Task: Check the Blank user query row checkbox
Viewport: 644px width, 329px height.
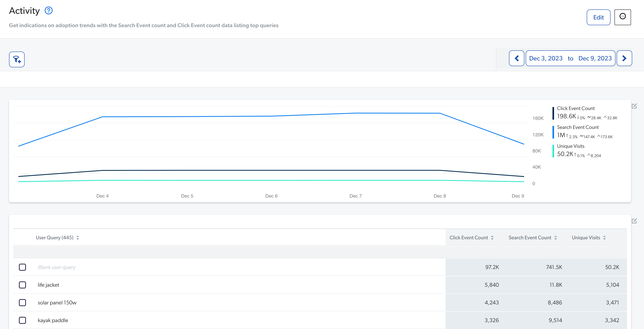Action: pos(22,267)
